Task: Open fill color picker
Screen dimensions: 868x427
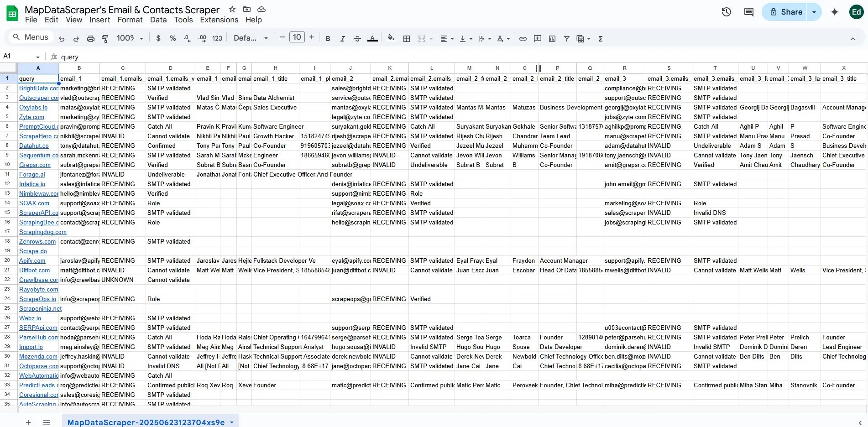Action: (391, 38)
